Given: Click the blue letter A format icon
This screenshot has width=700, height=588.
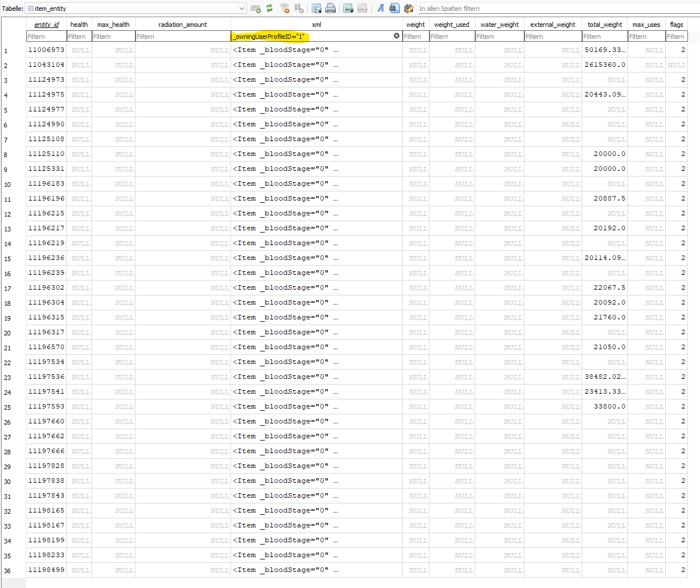Looking at the screenshot, I should coord(380,8).
